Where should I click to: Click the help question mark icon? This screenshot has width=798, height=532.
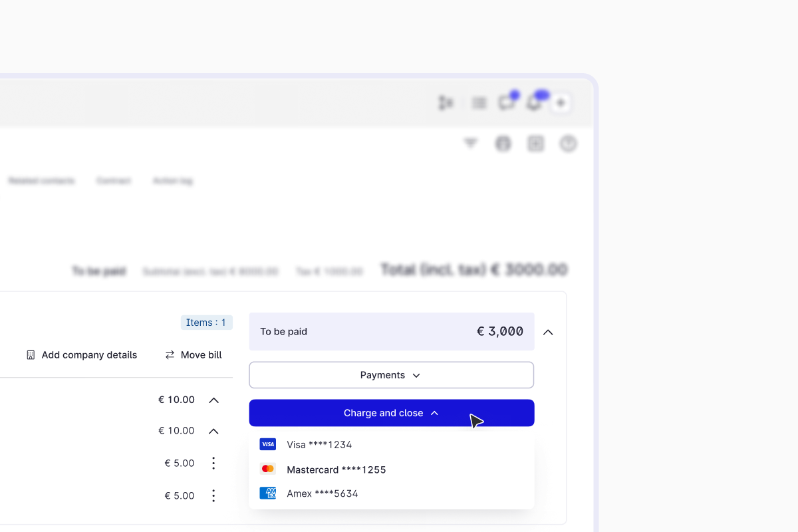[568, 144]
